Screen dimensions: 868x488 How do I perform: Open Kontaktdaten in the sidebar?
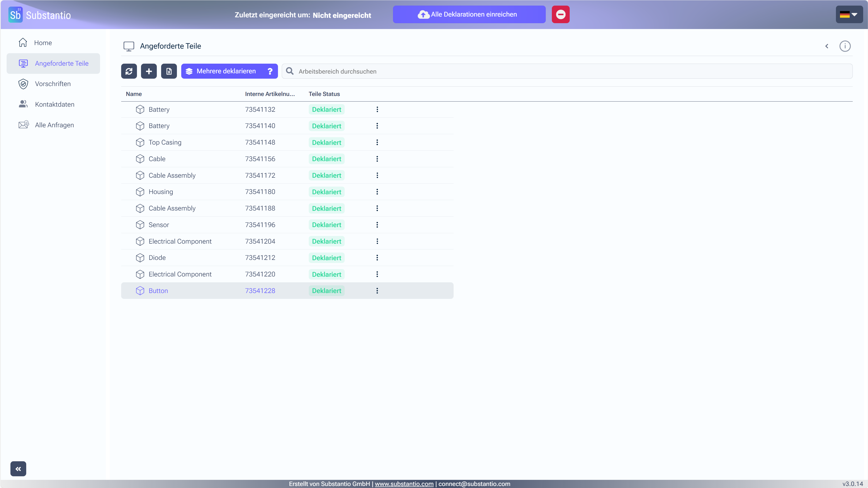click(x=53, y=104)
